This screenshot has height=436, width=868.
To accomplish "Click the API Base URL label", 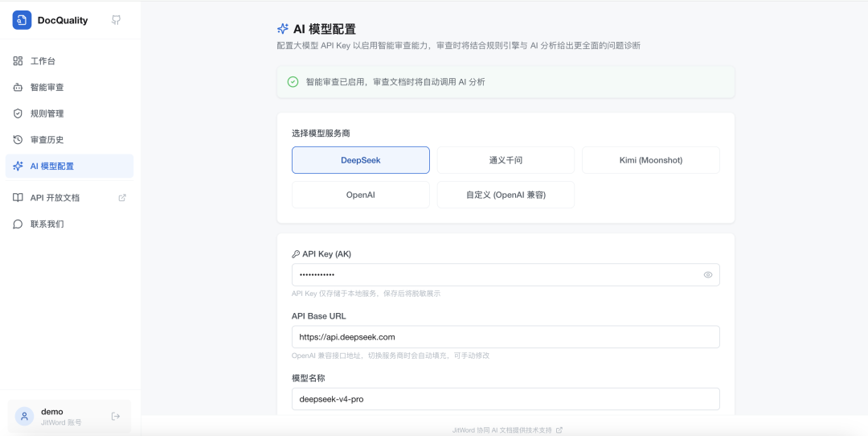I will pyautogui.click(x=319, y=316).
